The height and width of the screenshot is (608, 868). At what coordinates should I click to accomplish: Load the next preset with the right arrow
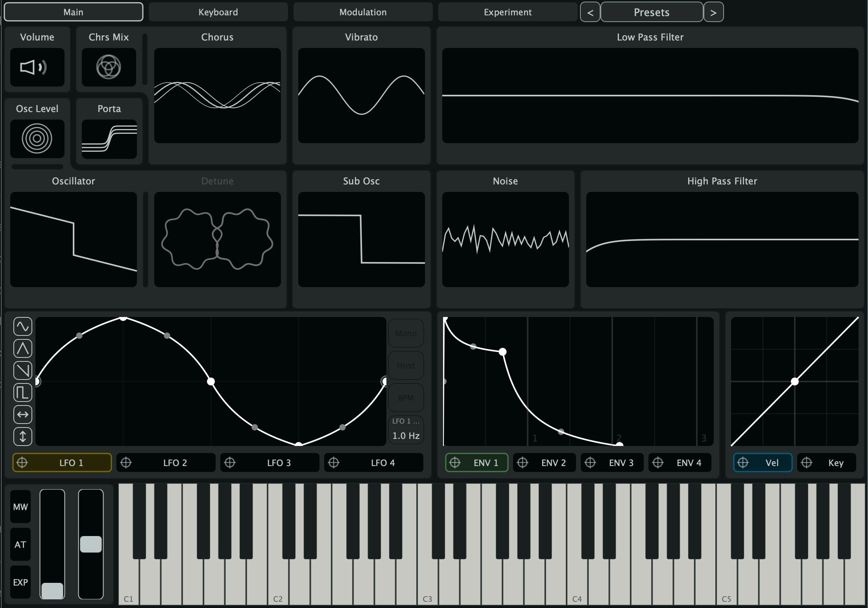point(713,12)
